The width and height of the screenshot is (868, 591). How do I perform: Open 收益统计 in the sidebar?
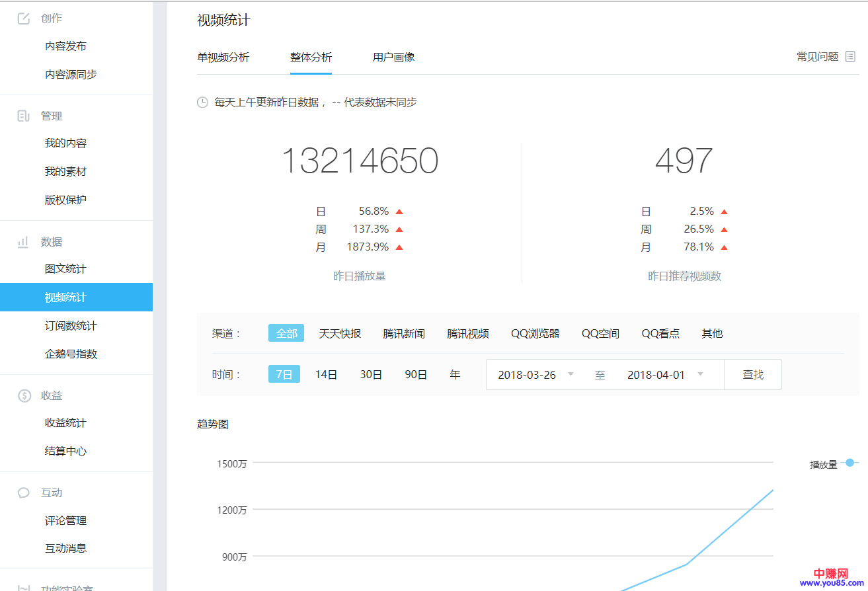pyautogui.click(x=65, y=423)
